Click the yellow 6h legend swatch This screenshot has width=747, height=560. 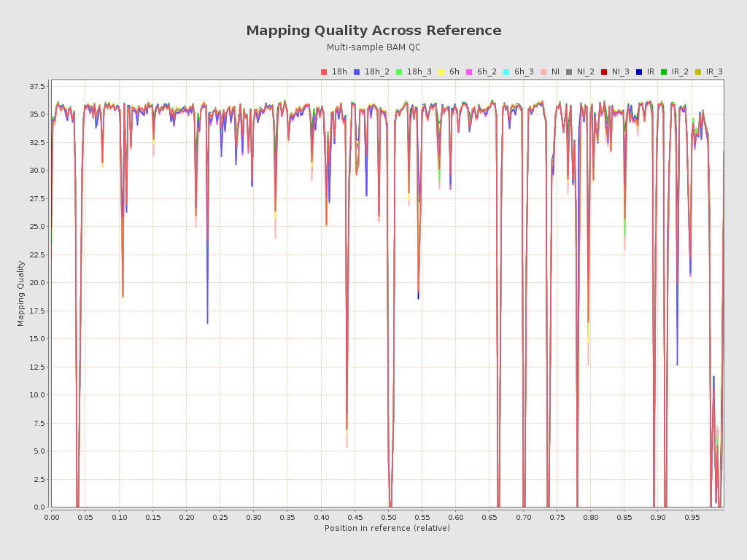pos(441,72)
